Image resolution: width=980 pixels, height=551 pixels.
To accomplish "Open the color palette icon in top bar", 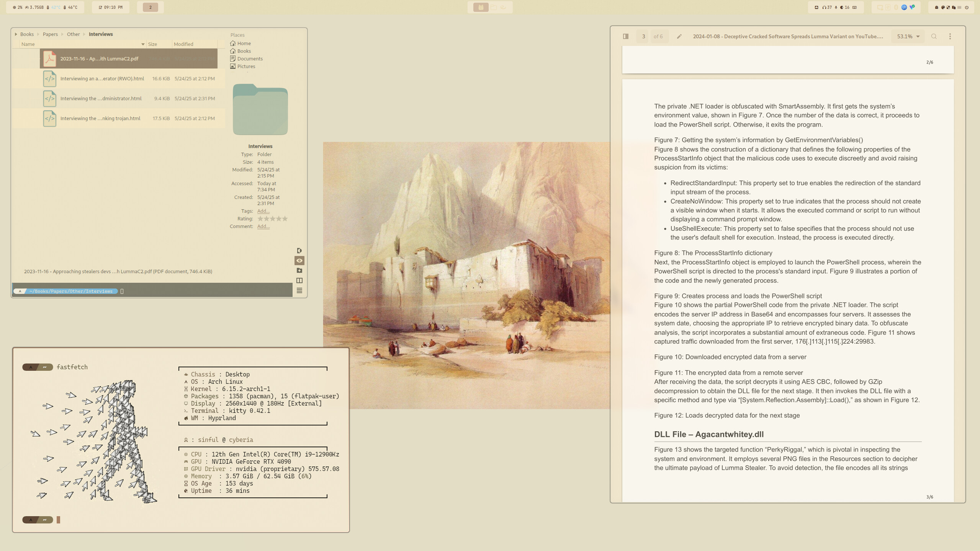I will coord(943,7).
